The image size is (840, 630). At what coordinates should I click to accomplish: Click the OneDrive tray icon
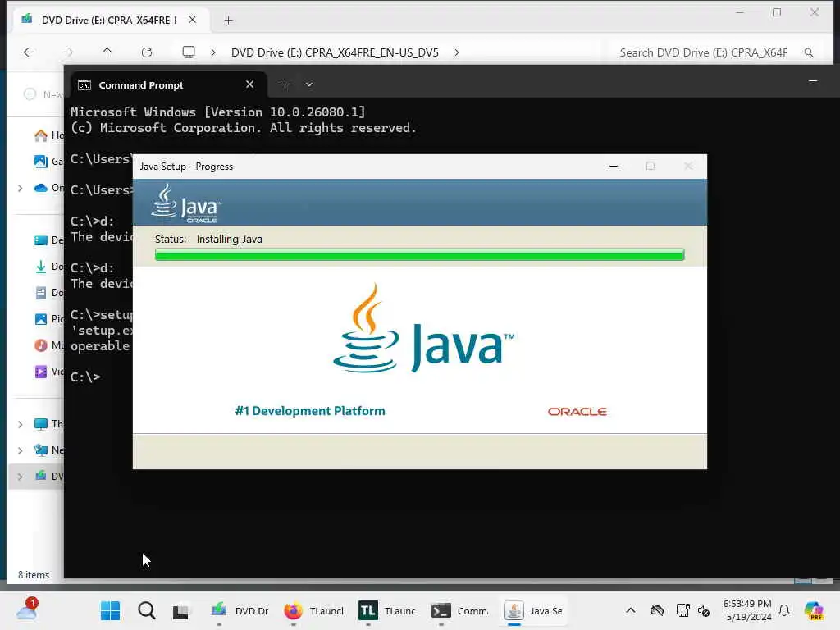click(657, 610)
